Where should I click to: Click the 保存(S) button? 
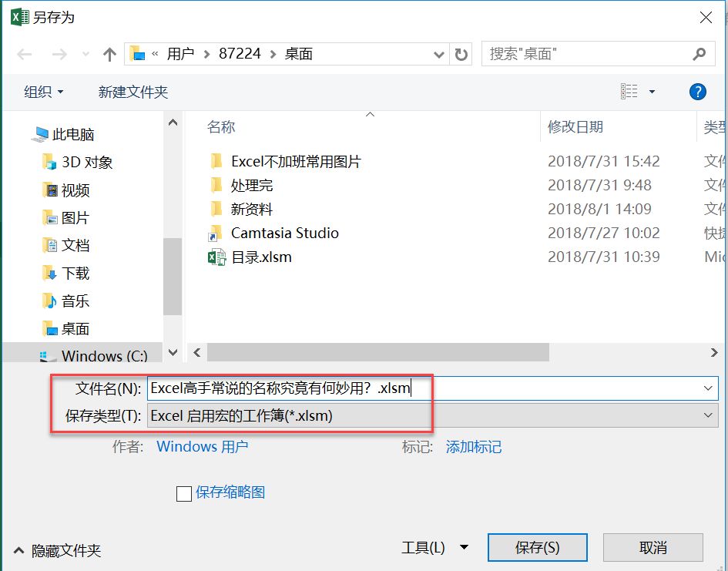(x=537, y=547)
